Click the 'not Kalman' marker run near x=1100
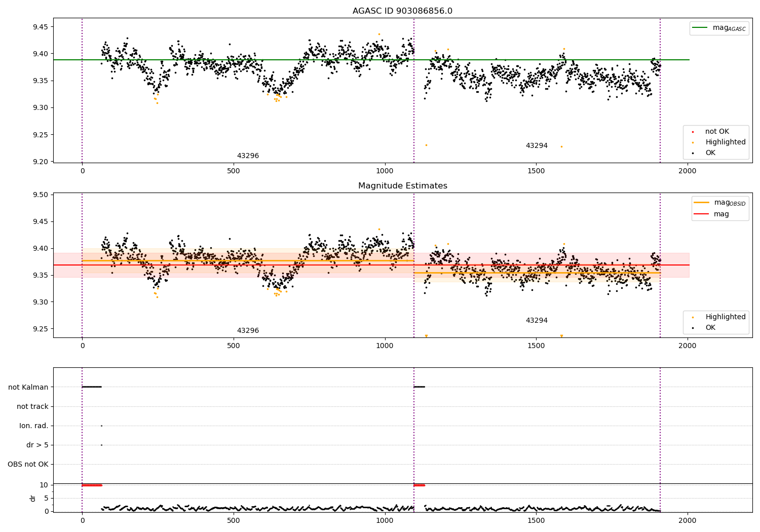Viewport: 760px width, 532px height. coord(419,387)
